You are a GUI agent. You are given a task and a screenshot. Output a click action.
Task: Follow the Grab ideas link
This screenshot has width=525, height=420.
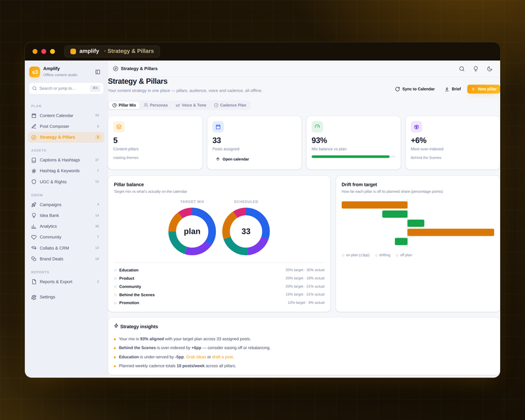pyautogui.click(x=196, y=357)
